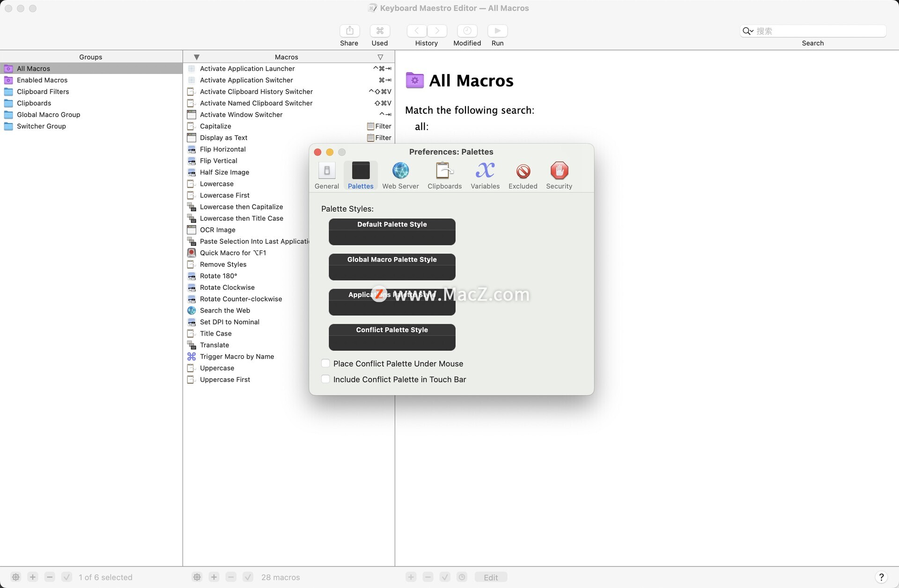Toggle action enable checkmark in detail pane
The width and height of the screenshot is (899, 588).
pos(445,577)
